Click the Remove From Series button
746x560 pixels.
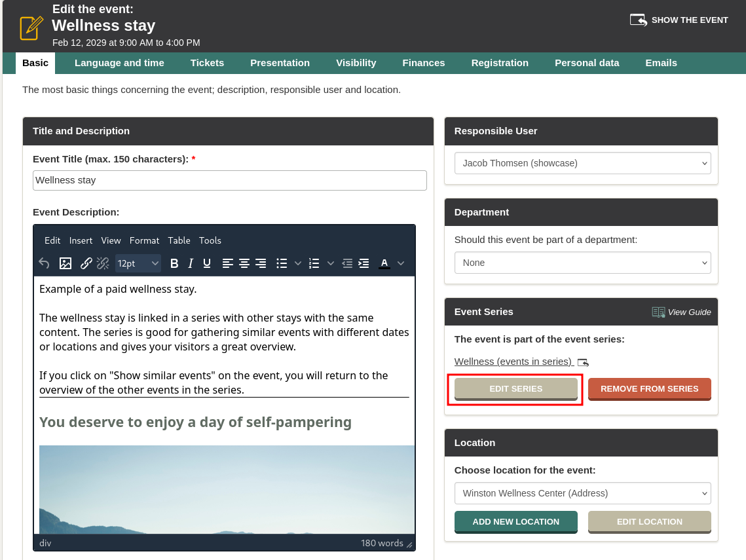[x=649, y=389]
